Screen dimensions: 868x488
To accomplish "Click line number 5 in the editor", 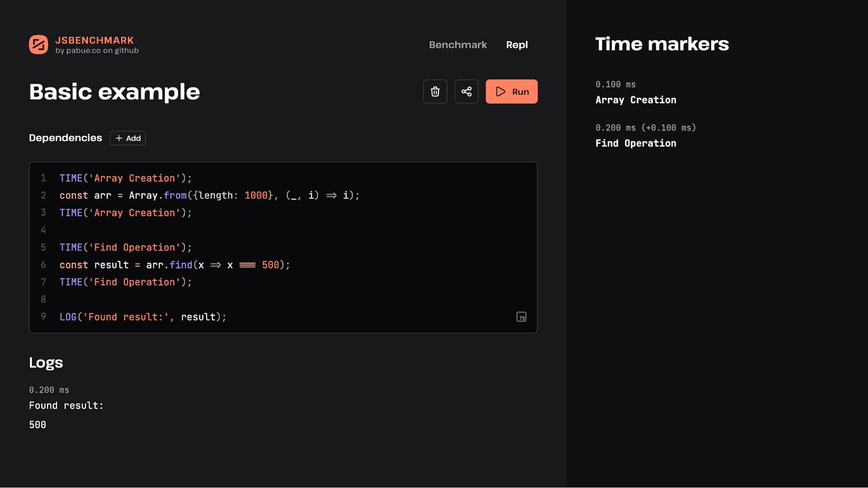I will 43,247.
